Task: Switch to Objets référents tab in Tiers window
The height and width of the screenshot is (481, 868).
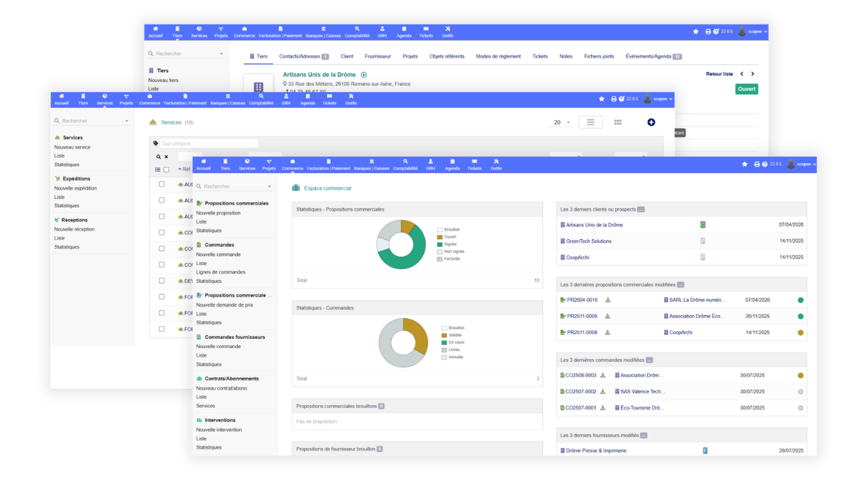Action: 447,57
